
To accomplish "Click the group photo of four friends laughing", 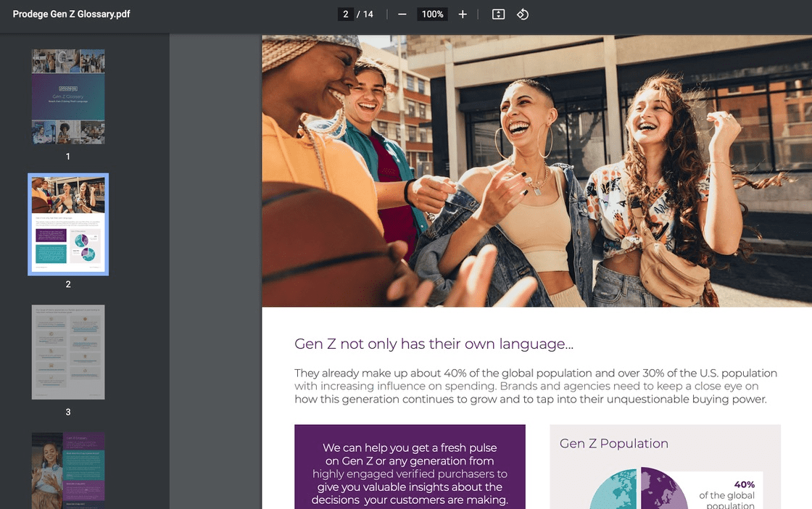I will point(537,171).
